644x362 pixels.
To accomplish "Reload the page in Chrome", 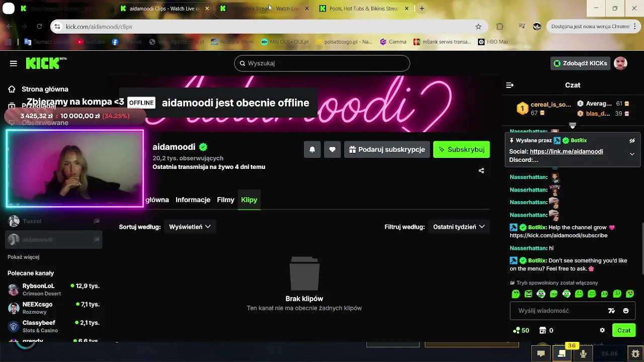I will [x=39, y=27].
